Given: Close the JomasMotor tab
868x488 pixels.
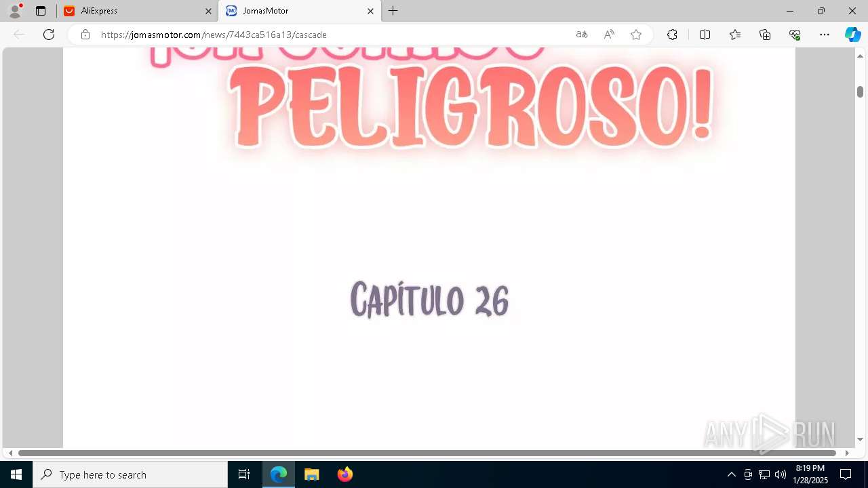Looking at the screenshot, I should (370, 11).
